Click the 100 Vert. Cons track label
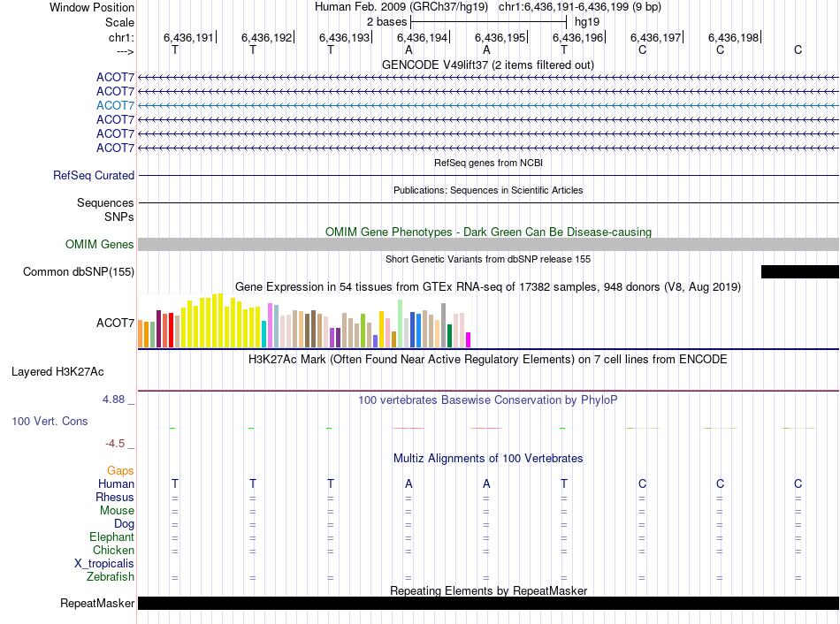This screenshot has width=840, height=624. pyautogui.click(x=50, y=422)
